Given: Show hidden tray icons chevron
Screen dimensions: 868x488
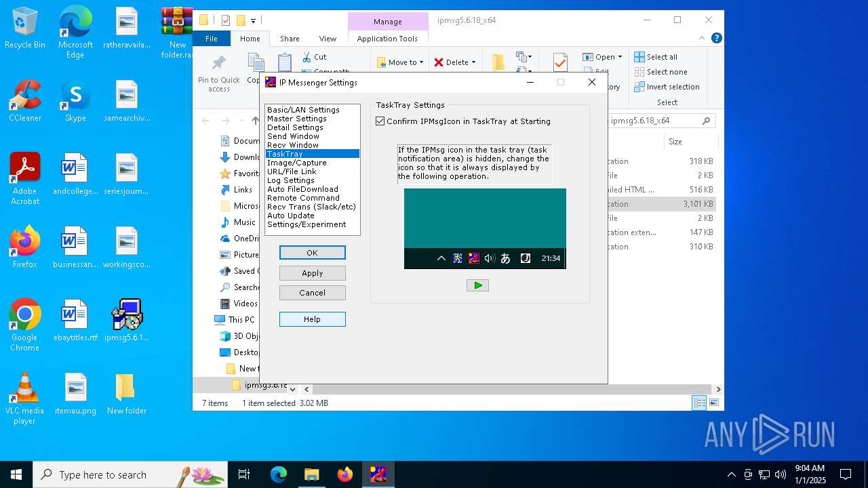Looking at the screenshot, I should (731, 474).
